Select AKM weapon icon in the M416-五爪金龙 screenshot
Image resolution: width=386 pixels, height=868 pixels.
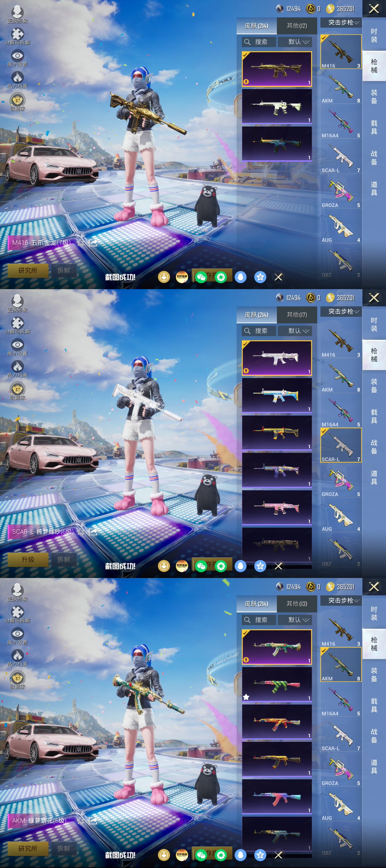[x=341, y=87]
